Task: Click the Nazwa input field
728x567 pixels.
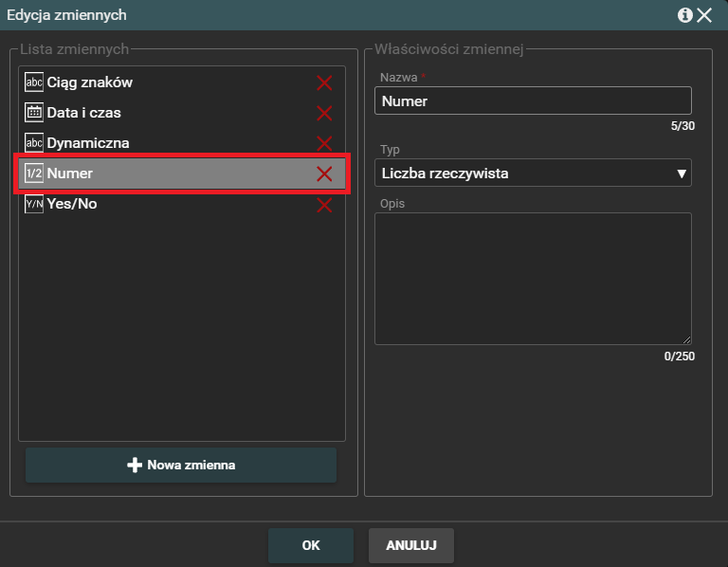Action: click(x=533, y=101)
